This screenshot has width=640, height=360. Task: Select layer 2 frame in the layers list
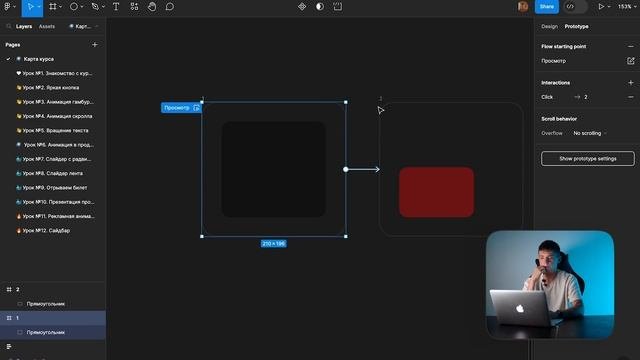pos(53,289)
